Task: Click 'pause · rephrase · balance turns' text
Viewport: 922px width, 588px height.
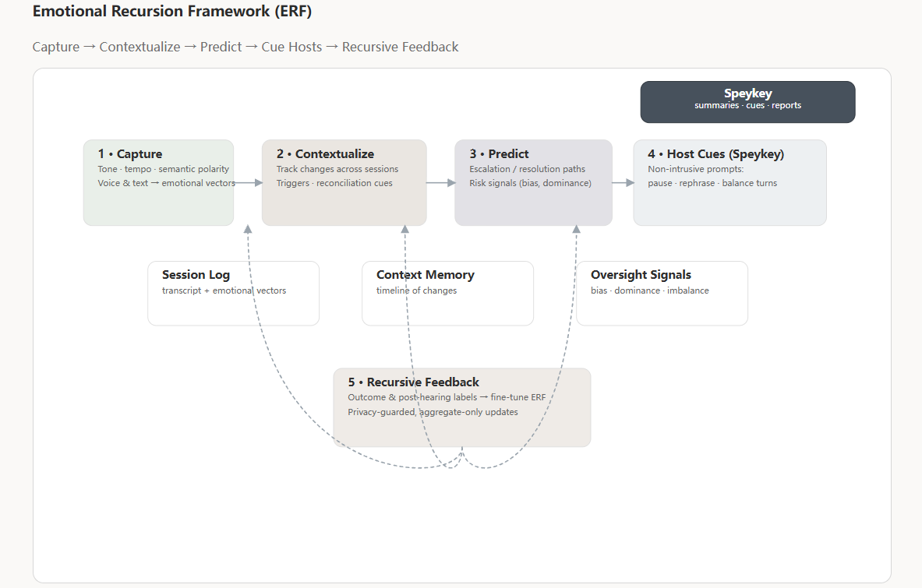Action: pyautogui.click(x=712, y=183)
